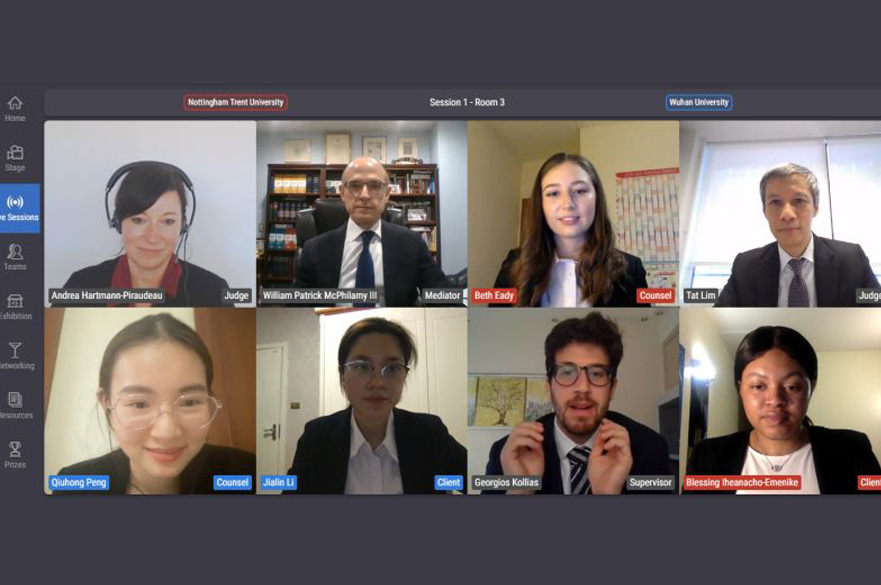Open the Teams sidebar icon
Image resolution: width=881 pixels, height=585 pixels.
[15, 251]
